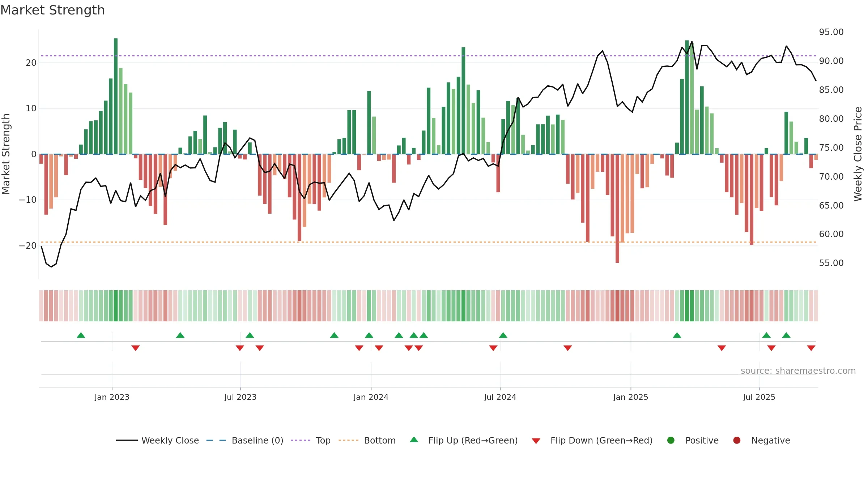
Task: Select flip-down marker just after Jan 2023
Action: coord(136,348)
